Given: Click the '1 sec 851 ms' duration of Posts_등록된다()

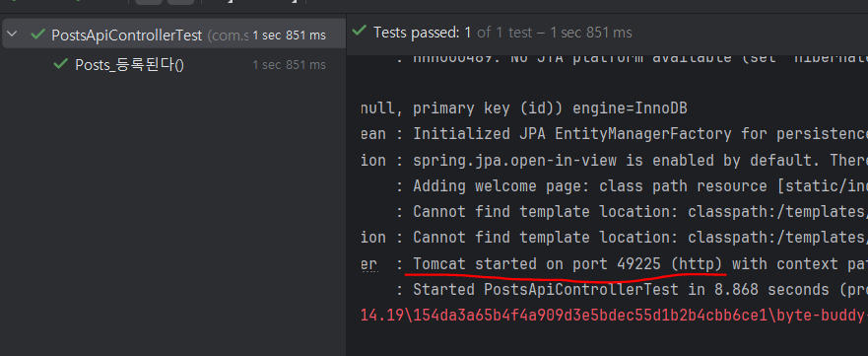Looking at the screenshot, I should point(289,65).
